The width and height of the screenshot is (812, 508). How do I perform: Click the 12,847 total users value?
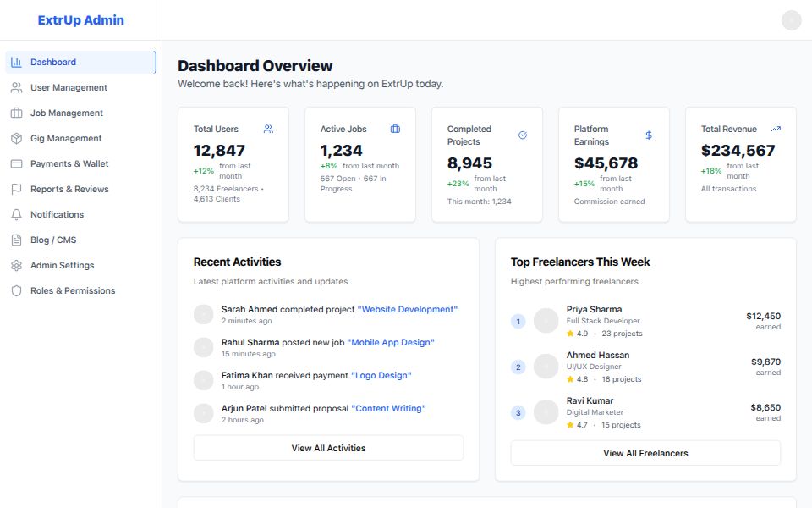(x=219, y=151)
